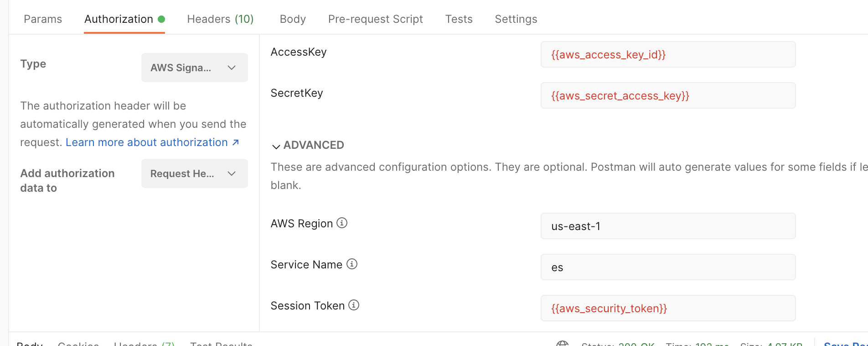Click the external link arrow icon after authorization

coord(236,142)
